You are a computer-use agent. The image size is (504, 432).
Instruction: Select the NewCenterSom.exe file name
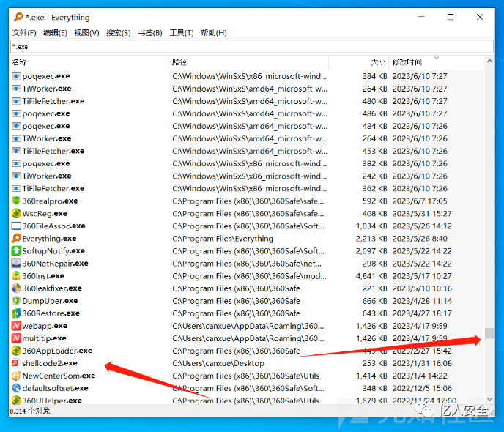click(x=59, y=376)
